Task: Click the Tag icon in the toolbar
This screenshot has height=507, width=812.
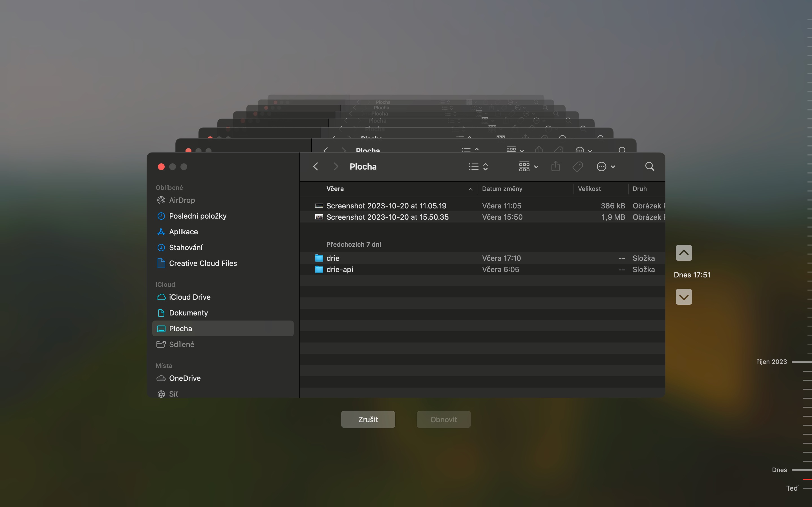Action: pyautogui.click(x=578, y=166)
